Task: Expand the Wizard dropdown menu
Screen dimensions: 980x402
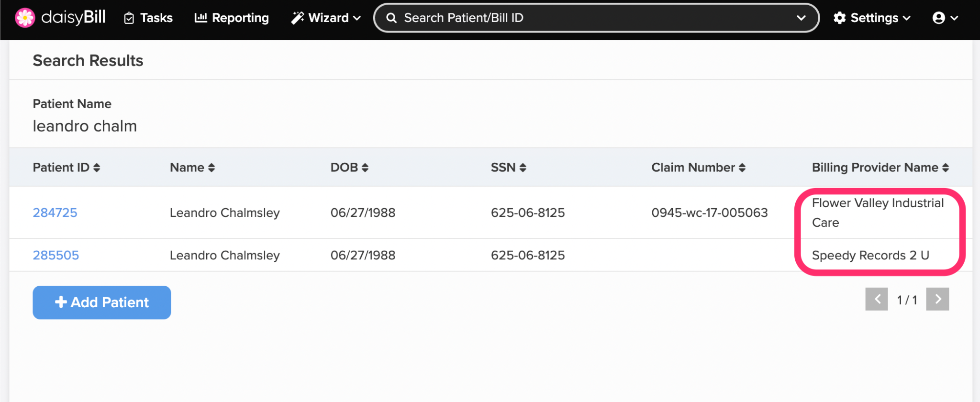Action: (326, 18)
